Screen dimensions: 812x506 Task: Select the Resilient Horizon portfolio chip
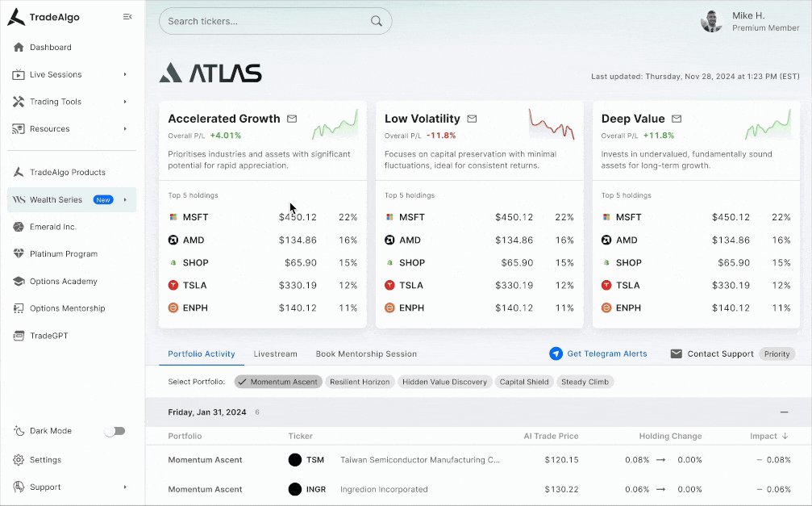[x=360, y=382]
